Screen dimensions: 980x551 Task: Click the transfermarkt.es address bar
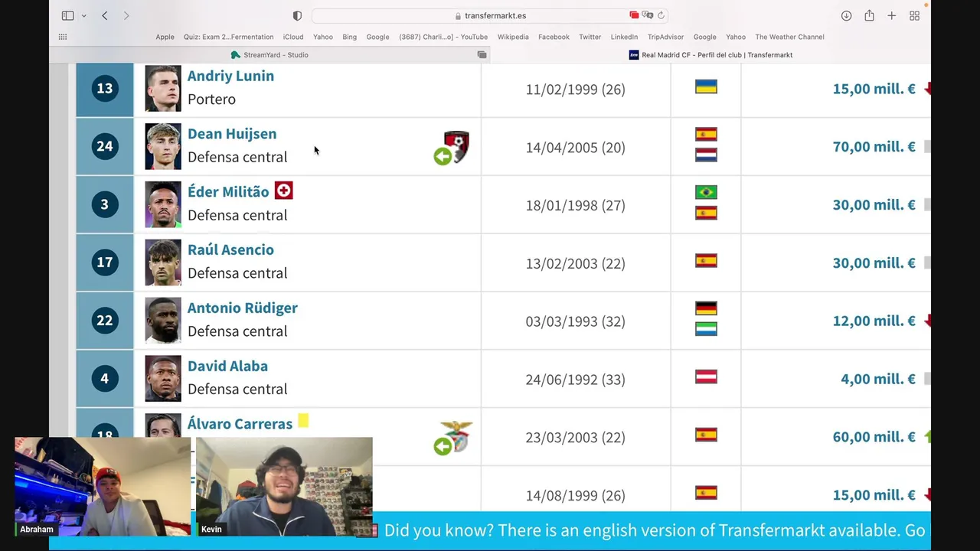(x=490, y=15)
